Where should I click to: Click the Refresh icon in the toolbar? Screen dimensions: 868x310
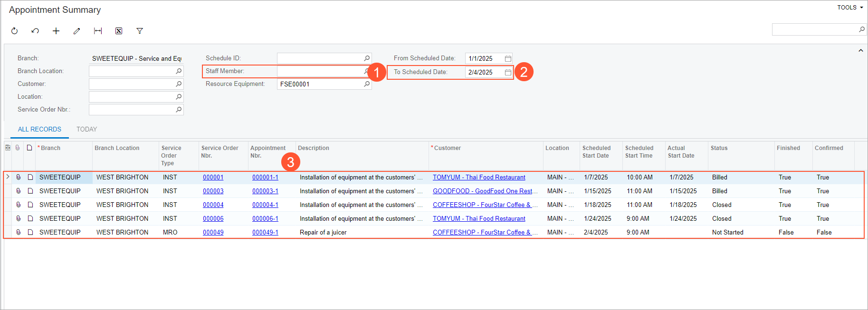pyautogui.click(x=14, y=31)
